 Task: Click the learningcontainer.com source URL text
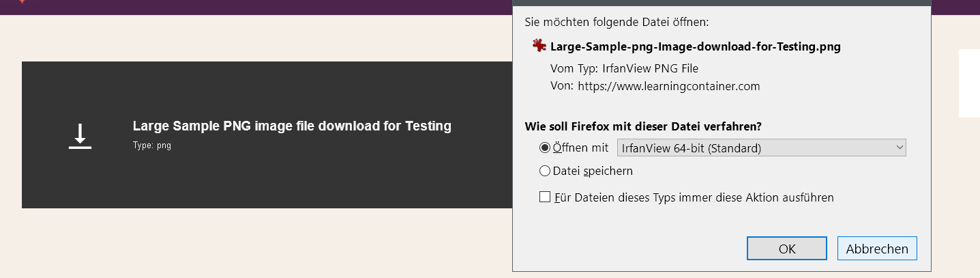668,86
